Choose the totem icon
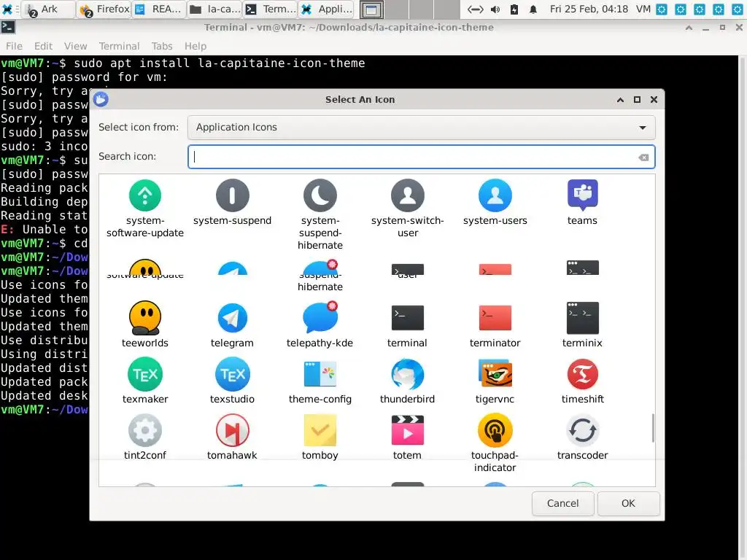This screenshot has height=560, width=747. point(407,430)
